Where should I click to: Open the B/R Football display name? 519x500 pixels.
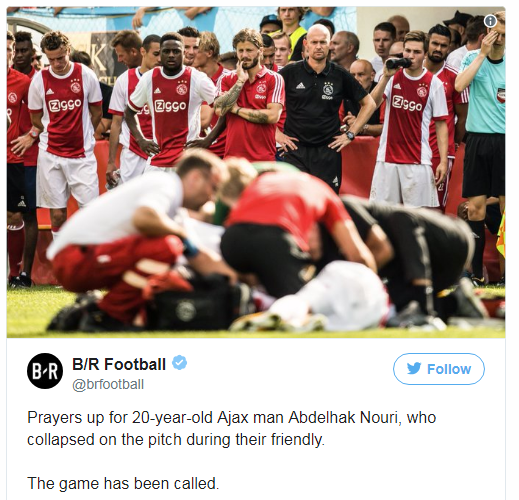click(x=119, y=364)
